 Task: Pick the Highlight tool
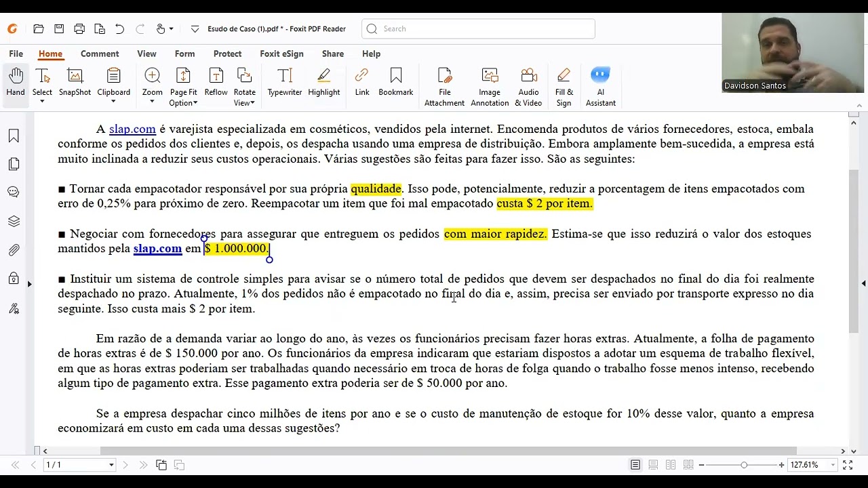coord(324,83)
